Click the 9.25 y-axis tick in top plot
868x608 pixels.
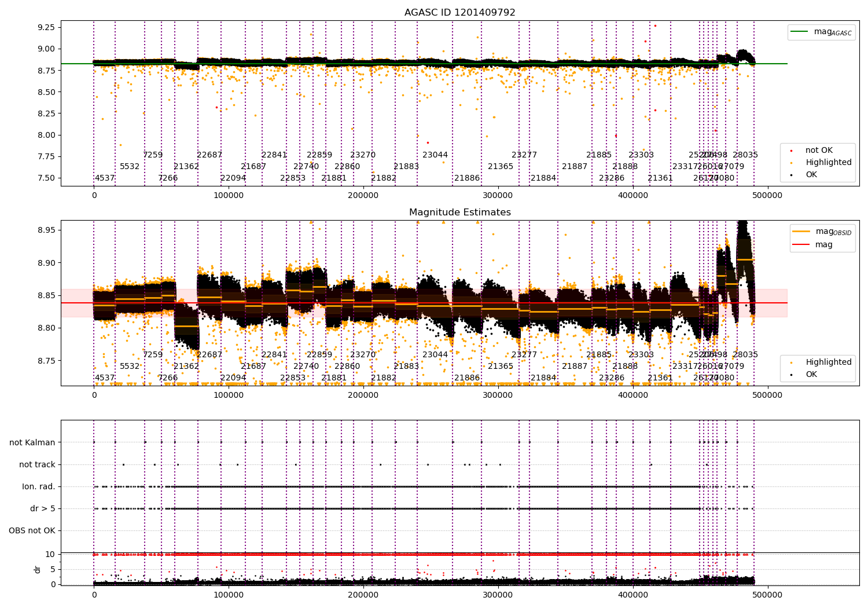(x=46, y=28)
